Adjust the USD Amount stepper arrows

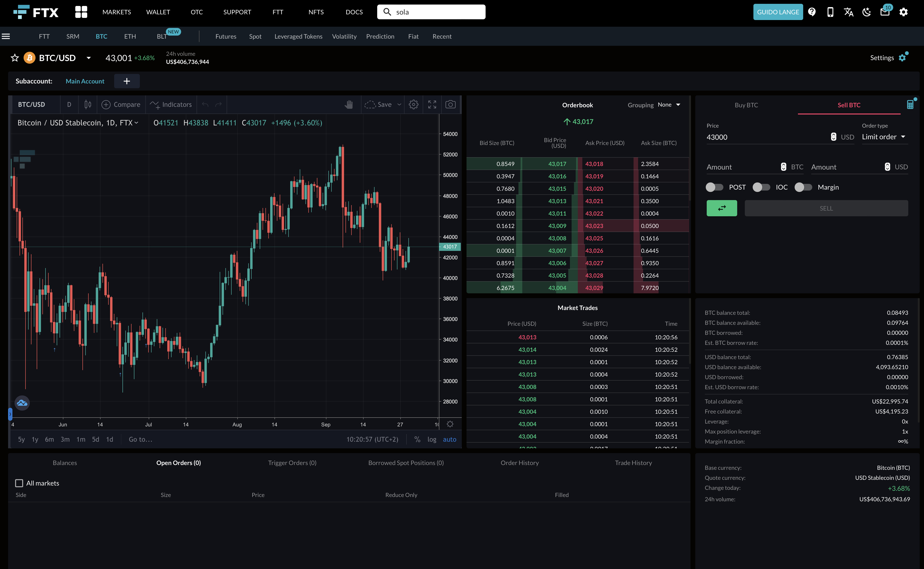tap(887, 167)
